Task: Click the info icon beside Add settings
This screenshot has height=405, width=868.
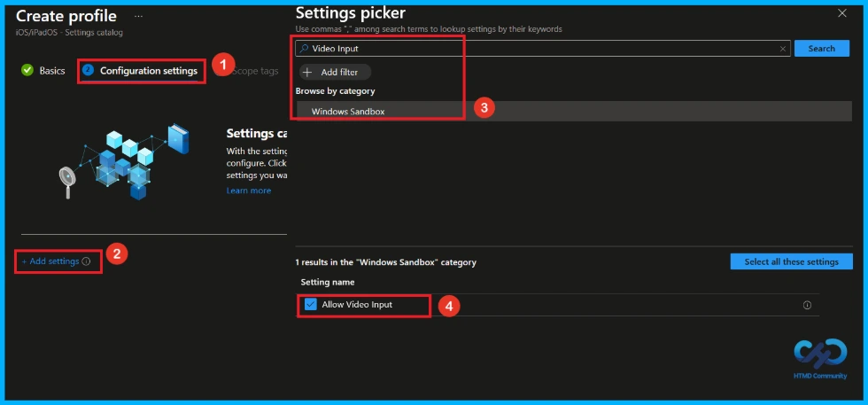Action: click(86, 261)
